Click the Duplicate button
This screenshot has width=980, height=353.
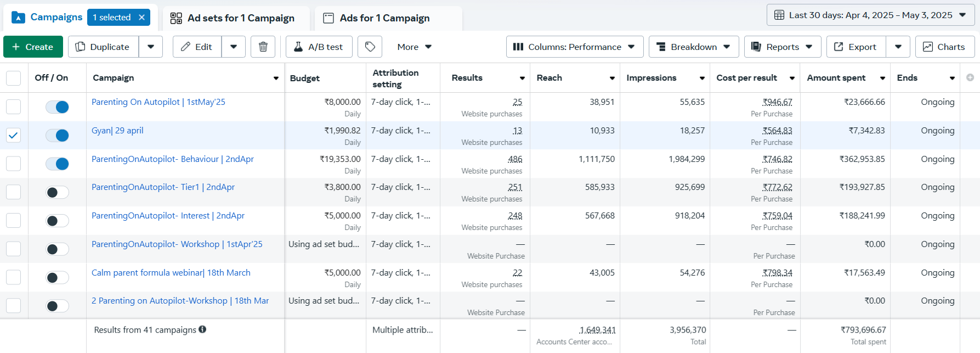(x=103, y=47)
